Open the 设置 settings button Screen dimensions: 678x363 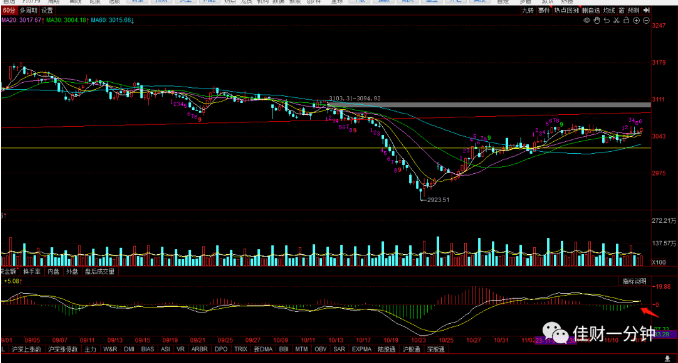(x=48, y=10)
